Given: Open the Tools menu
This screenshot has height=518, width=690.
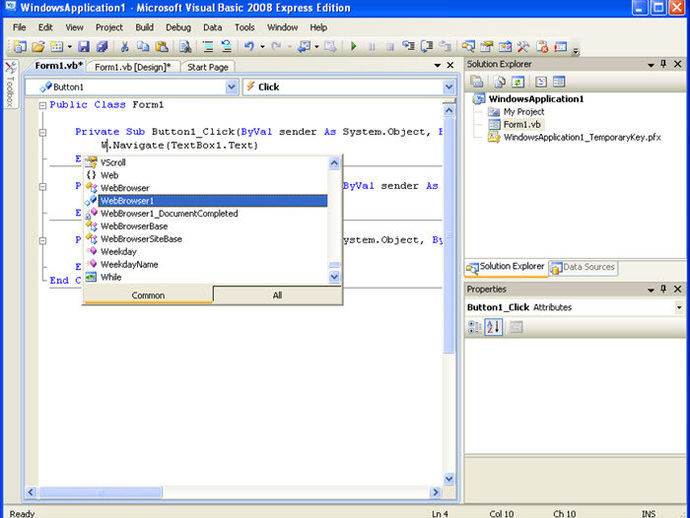Looking at the screenshot, I should tap(244, 27).
